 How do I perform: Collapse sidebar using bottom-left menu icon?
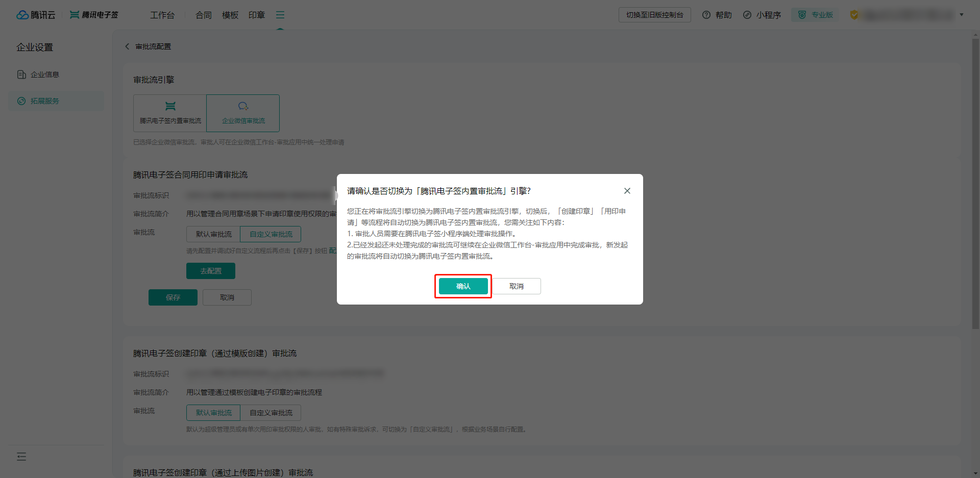point(21,457)
